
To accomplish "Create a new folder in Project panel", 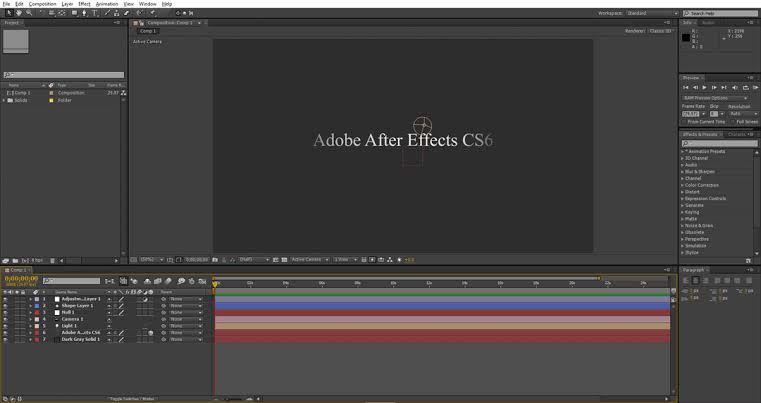I will point(15,261).
